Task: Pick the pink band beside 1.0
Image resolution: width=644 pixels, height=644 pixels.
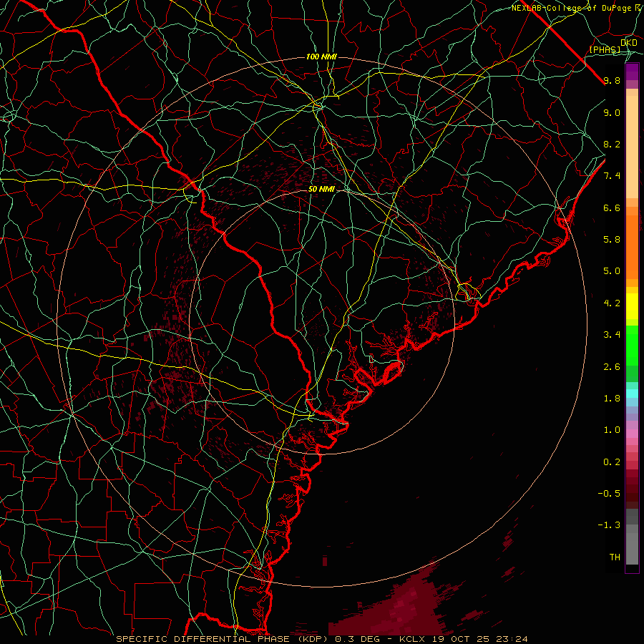Action: [632, 434]
